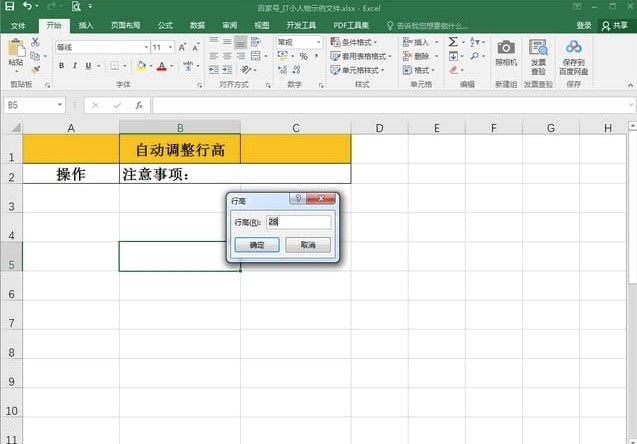Click the AutoSum sigma icon
637x444 pixels.
click(x=453, y=42)
